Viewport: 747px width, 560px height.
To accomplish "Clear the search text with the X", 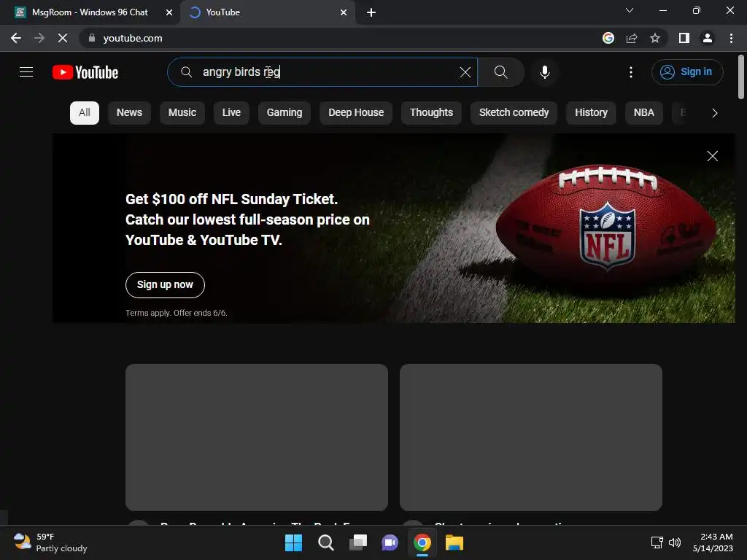I will (x=465, y=72).
